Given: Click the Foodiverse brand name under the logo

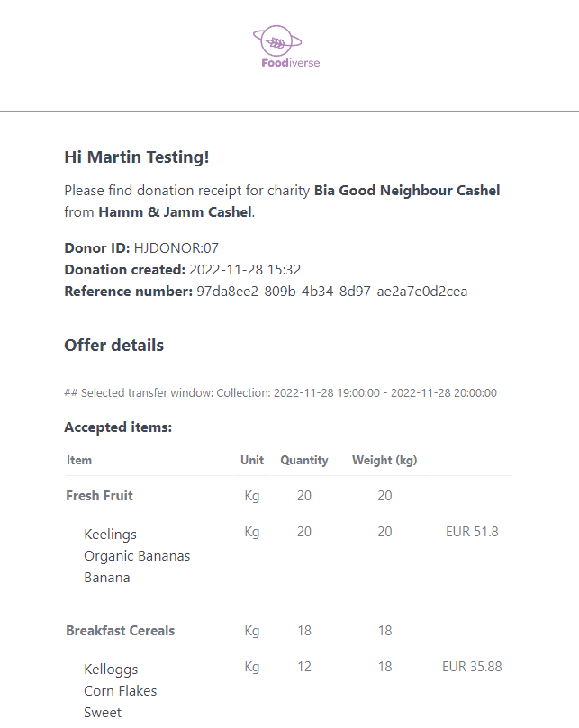Looking at the screenshot, I should tap(290, 64).
